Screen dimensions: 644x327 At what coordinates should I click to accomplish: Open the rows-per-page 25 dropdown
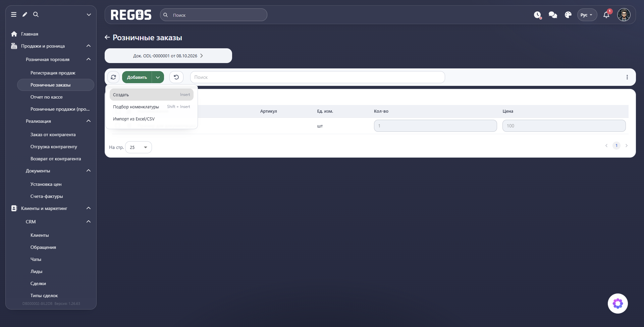(139, 147)
